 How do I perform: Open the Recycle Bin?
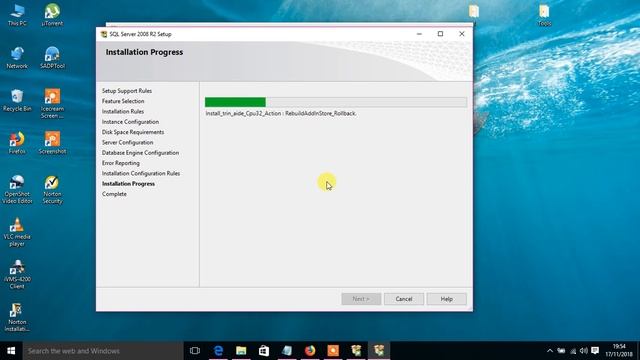point(17,100)
